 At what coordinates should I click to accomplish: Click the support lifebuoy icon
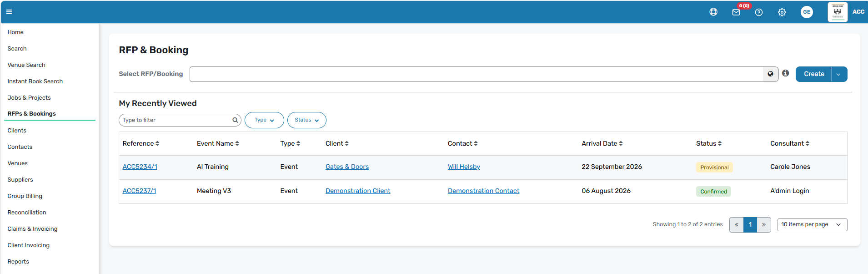(x=713, y=12)
